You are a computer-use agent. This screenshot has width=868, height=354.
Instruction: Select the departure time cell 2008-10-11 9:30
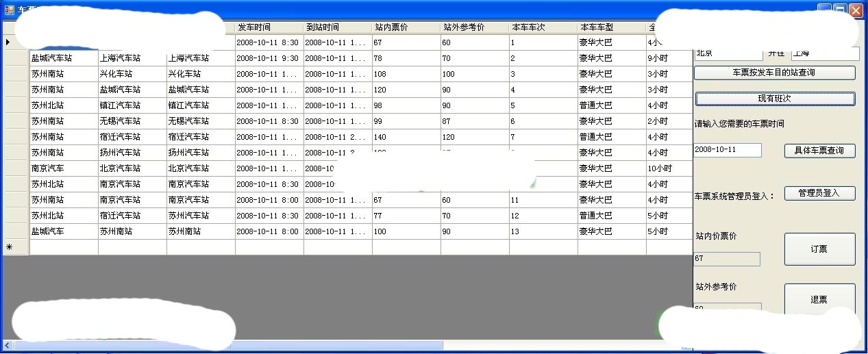269,58
